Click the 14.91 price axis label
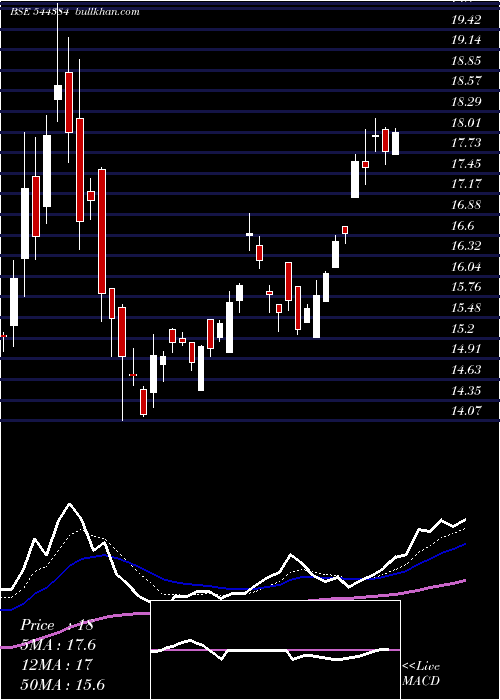Viewport: 500px width, 700px height. pos(466,349)
